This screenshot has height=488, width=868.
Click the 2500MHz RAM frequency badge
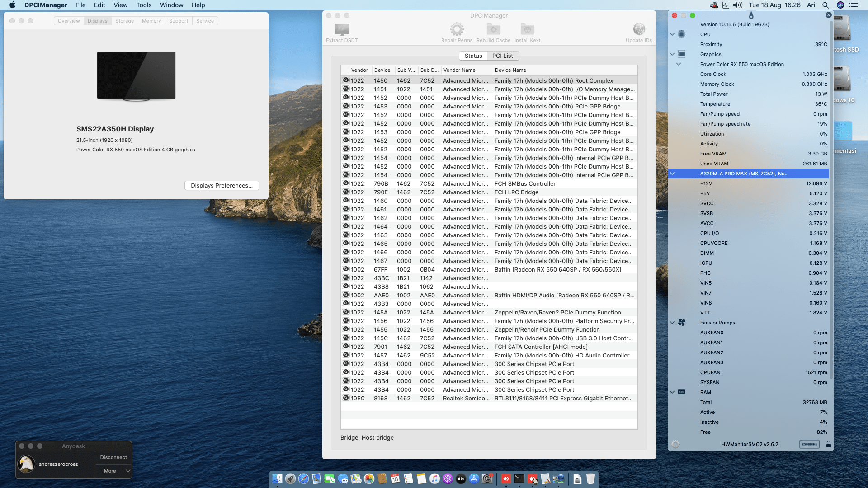click(809, 444)
